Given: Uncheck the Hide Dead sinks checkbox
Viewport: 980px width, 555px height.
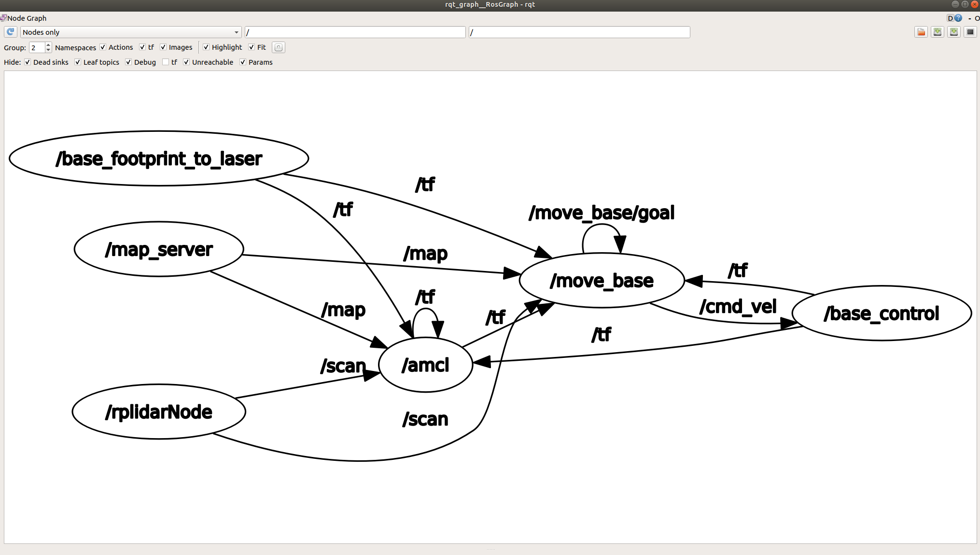Looking at the screenshot, I should click(x=28, y=62).
